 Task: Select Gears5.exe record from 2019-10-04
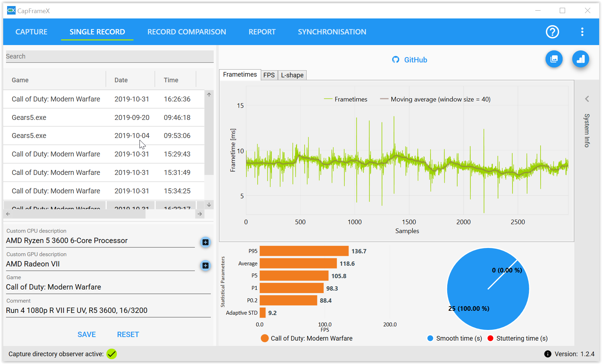click(x=104, y=136)
